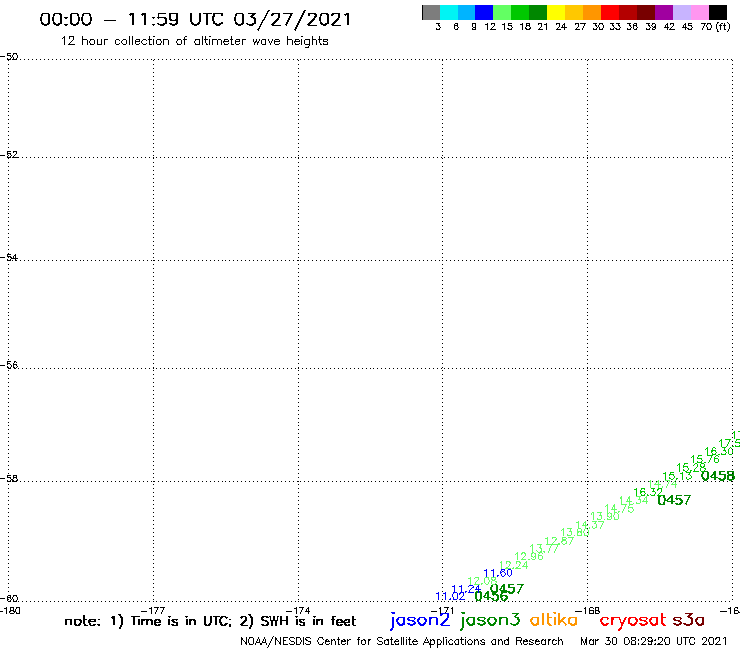Click the blue 11.24 wave height value
This screenshot has height=650, width=740.
coord(466,589)
